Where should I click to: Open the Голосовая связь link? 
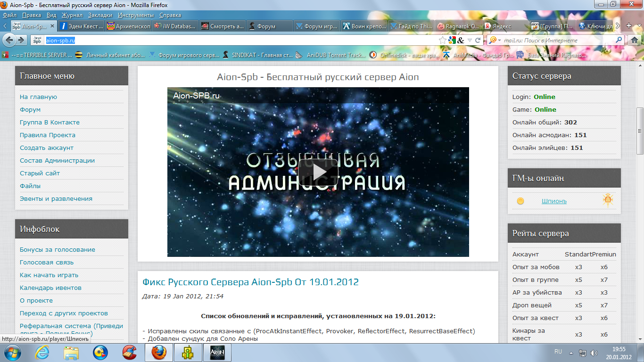pyautogui.click(x=47, y=262)
